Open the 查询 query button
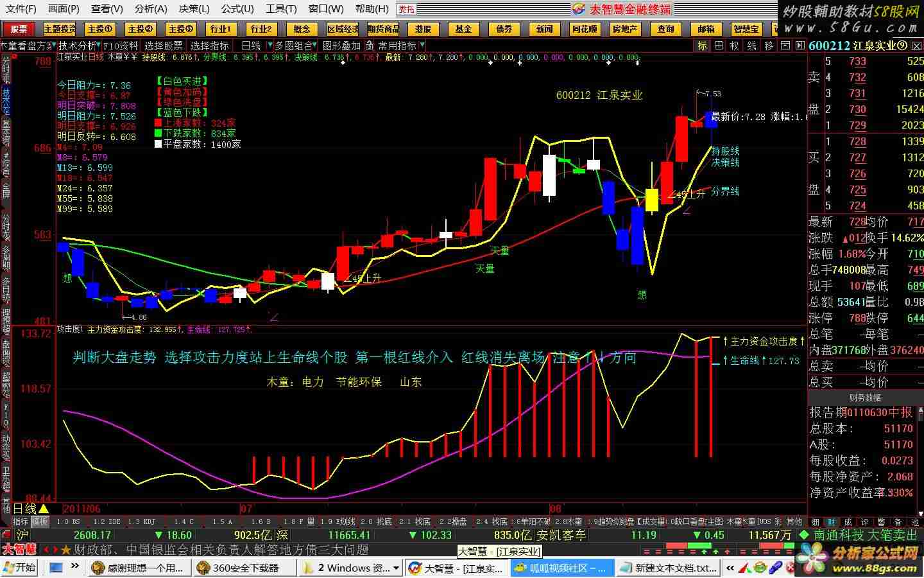The height and width of the screenshot is (578, 924). click(666, 29)
